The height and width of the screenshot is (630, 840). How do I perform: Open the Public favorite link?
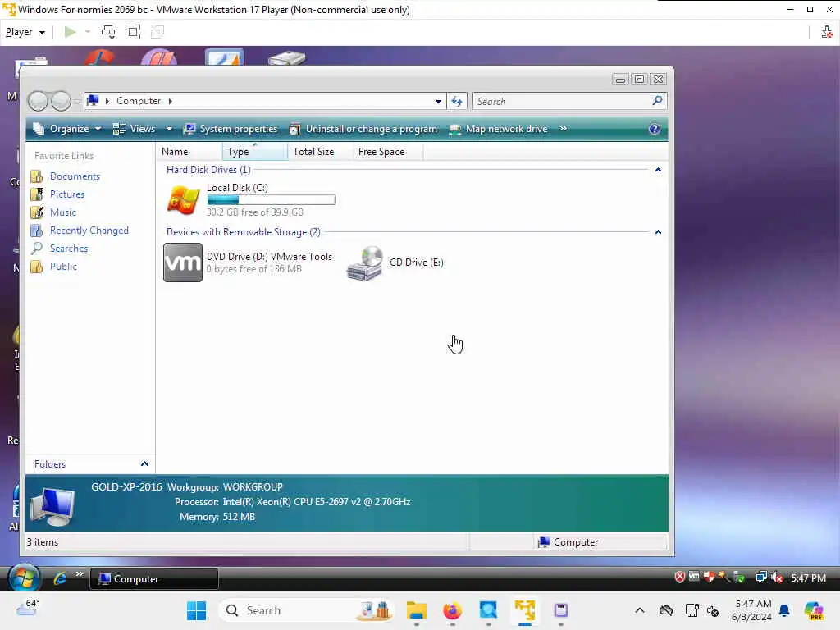point(63,267)
